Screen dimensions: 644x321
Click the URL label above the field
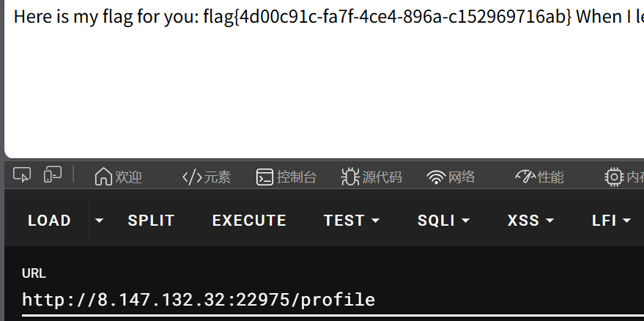pyautogui.click(x=34, y=273)
